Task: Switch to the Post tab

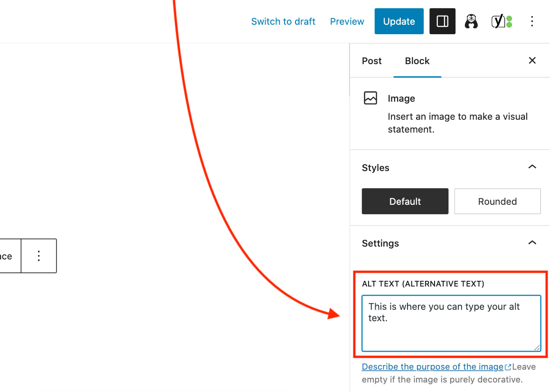Action: [x=371, y=61]
